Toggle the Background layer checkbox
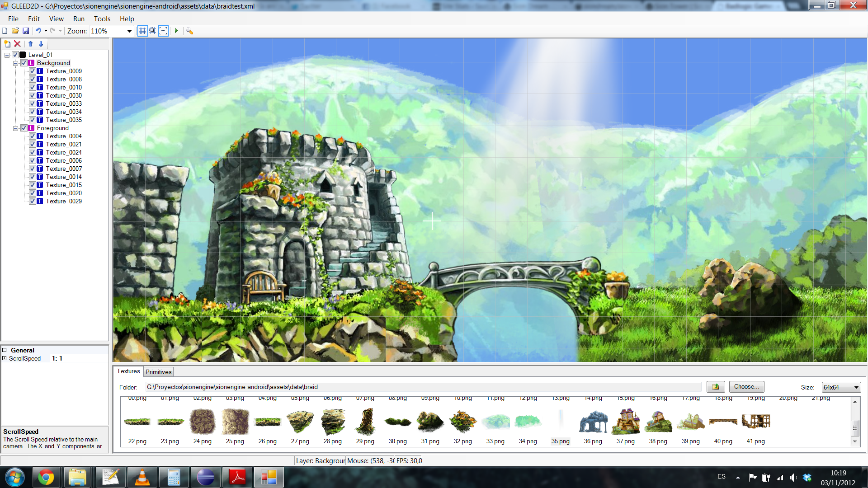 point(24,63)
